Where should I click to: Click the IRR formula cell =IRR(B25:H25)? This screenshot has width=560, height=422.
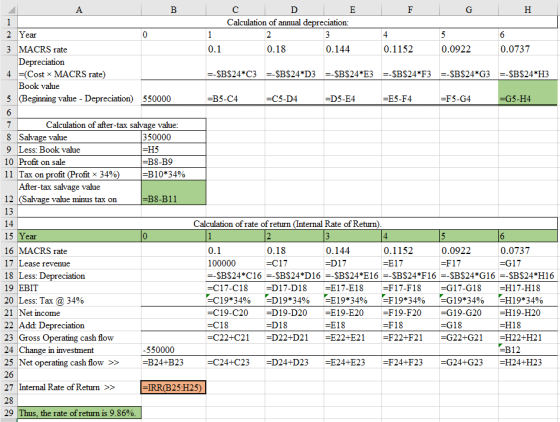173,387
